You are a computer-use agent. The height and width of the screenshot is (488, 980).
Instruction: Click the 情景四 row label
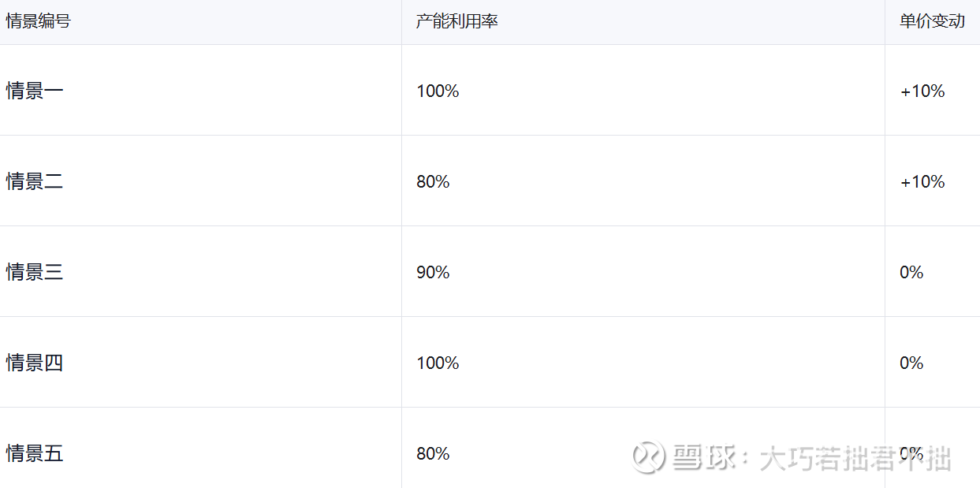coord(35,363)
